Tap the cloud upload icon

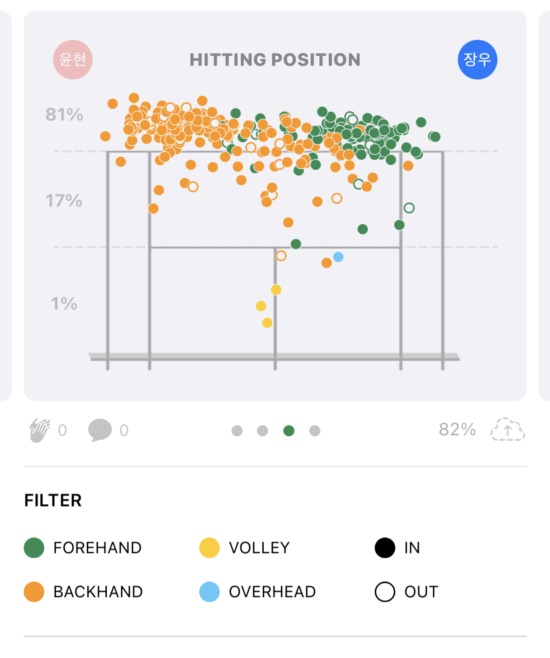(508, 429)
